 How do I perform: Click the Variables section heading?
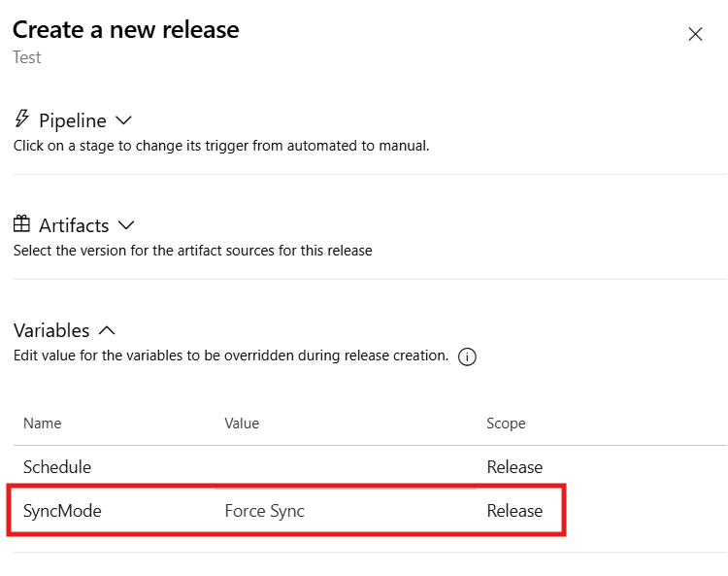(x=51, y=330)
